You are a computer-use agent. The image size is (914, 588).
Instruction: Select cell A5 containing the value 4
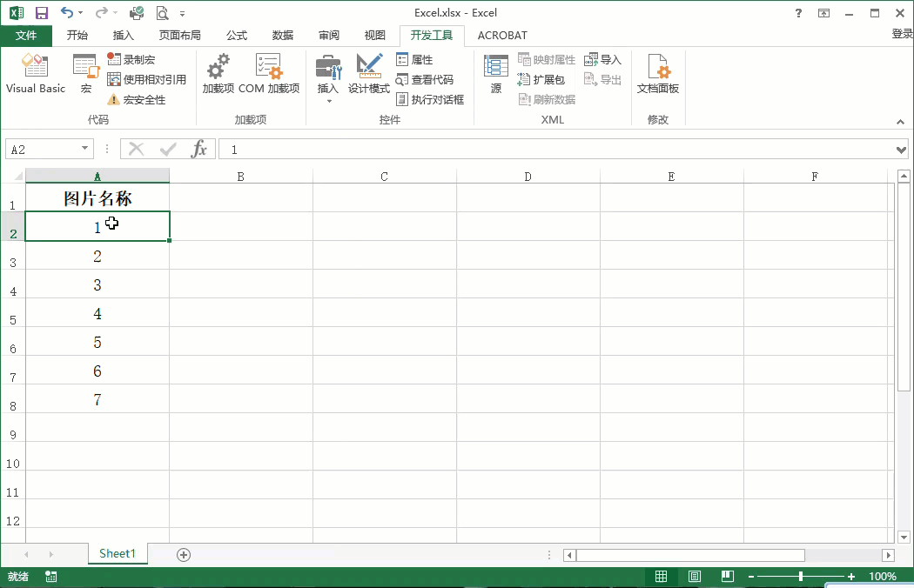[97, 313]
